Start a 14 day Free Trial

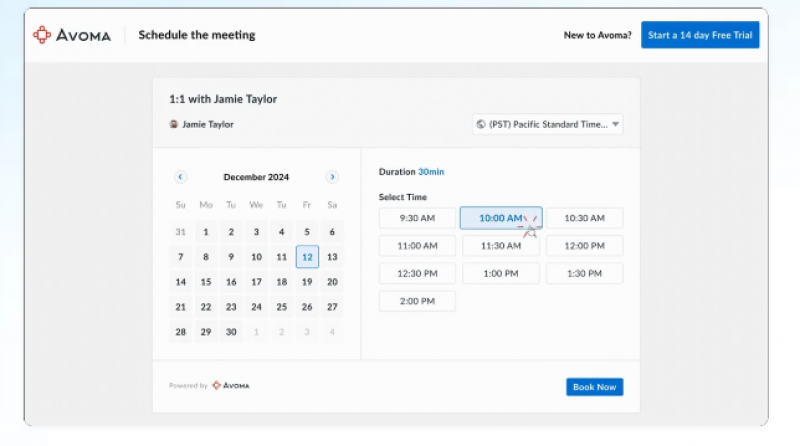tap(700, 35)
